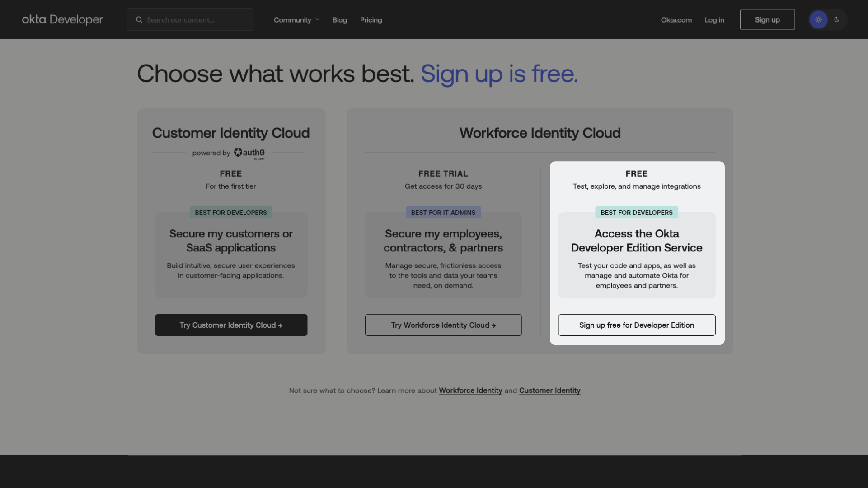Click Sign up free for Developer Edition
The height and width of the screenshot is (488, 868).
click(x=636, y=325)
